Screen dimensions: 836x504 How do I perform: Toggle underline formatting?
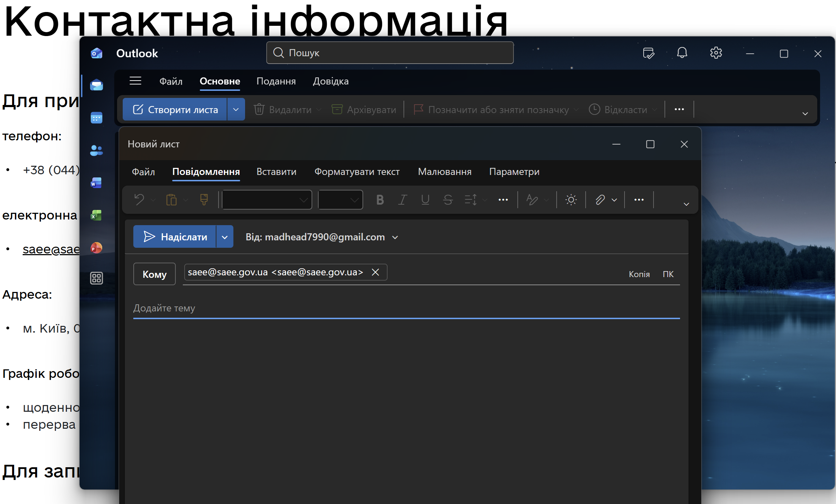[x=425, y=200]
